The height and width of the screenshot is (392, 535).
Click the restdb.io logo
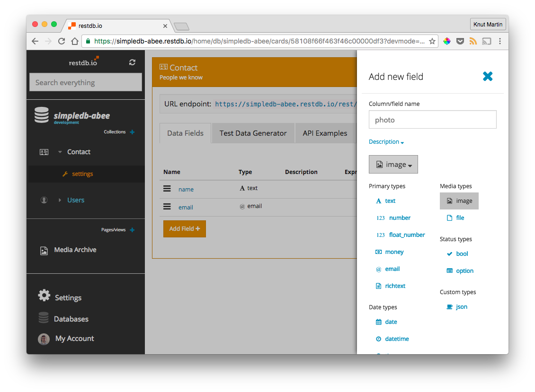(x=84, y=62)
